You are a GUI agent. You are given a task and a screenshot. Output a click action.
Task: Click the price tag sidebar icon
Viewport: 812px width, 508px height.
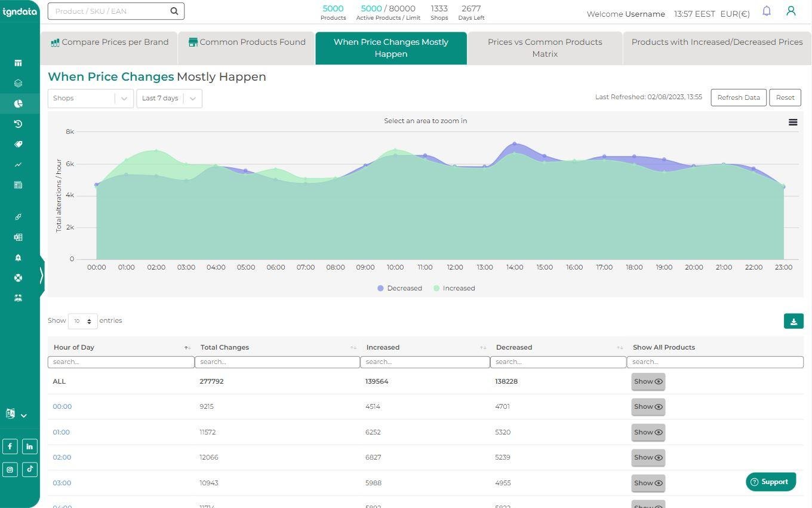[18, 144]
